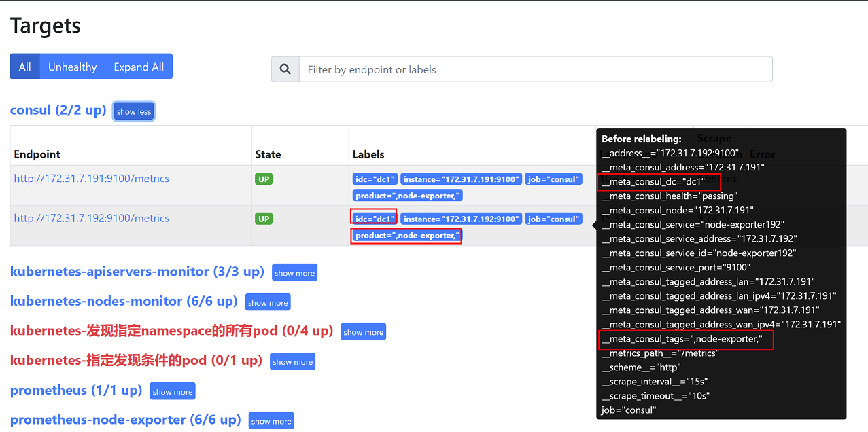Screen dimensions: 868x432
Task: Expand the red (0/1 up) kubernetes pod group
Action: tap(292, 362)
